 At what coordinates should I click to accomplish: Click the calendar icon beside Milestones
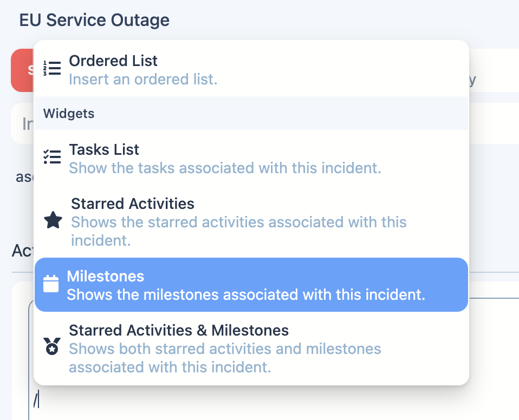tap(51, 284)
